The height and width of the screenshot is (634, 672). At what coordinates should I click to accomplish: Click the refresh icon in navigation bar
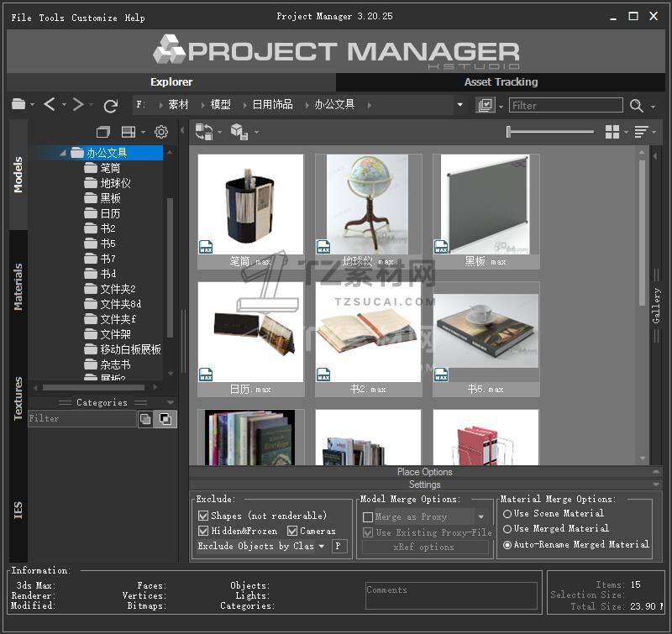[110, 105]
